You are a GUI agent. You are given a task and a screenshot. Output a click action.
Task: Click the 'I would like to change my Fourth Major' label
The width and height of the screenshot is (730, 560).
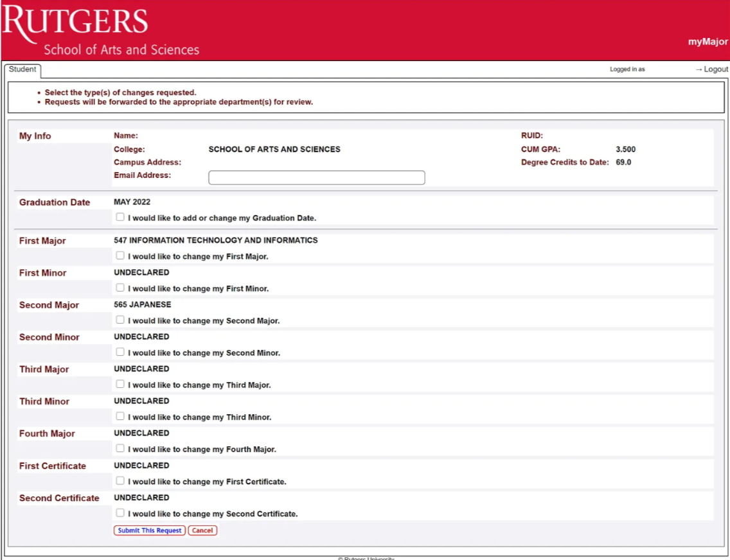(202, 450)
